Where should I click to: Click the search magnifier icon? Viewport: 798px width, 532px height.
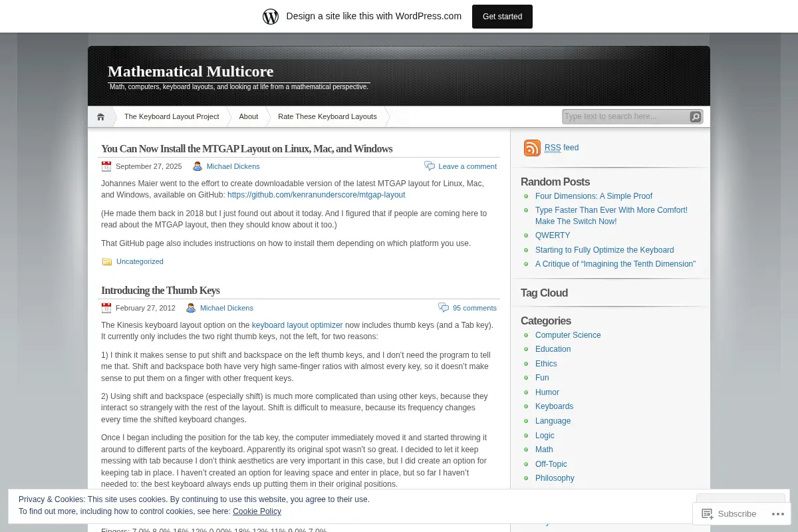[695, 117]
